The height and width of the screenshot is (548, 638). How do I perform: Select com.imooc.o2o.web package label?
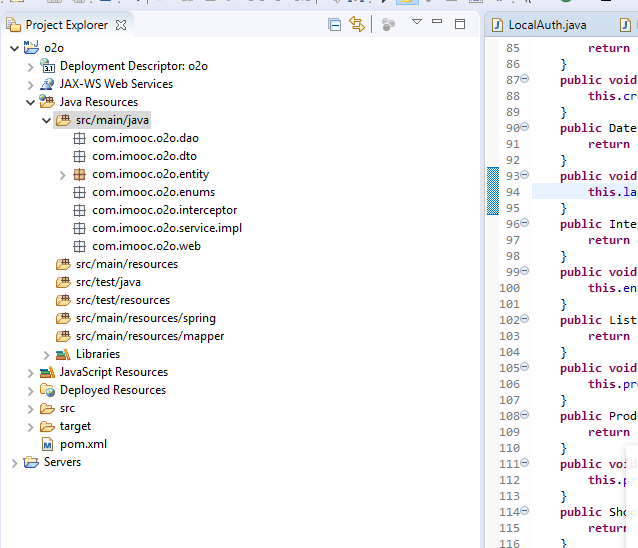pos(146,246)
